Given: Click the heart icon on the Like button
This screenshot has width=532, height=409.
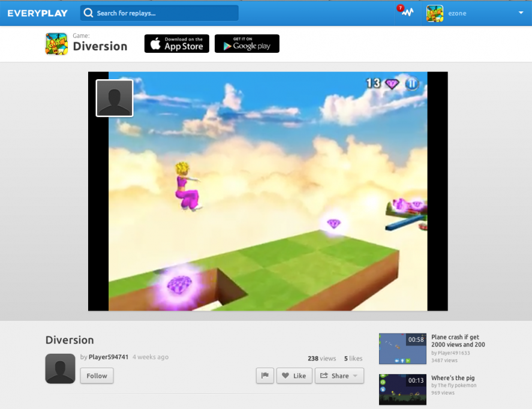Looking at the screenshot, I should pos(287,375).
